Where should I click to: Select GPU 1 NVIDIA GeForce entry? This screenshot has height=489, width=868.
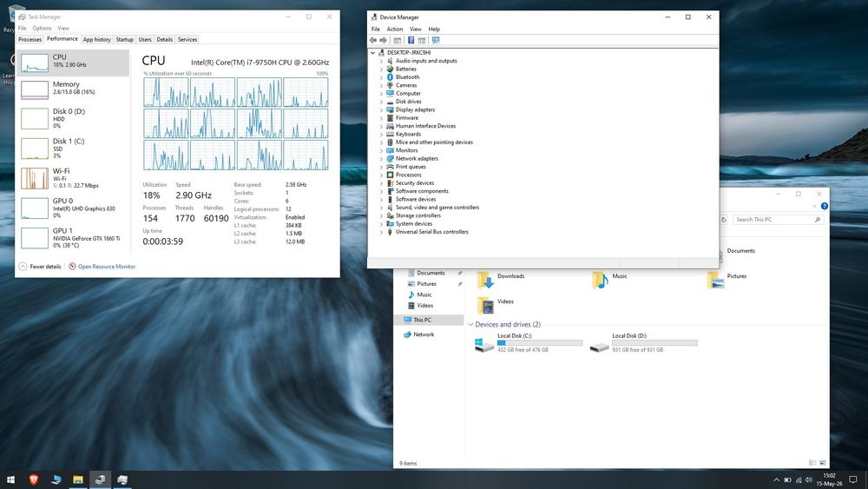[x=73, y=238]
